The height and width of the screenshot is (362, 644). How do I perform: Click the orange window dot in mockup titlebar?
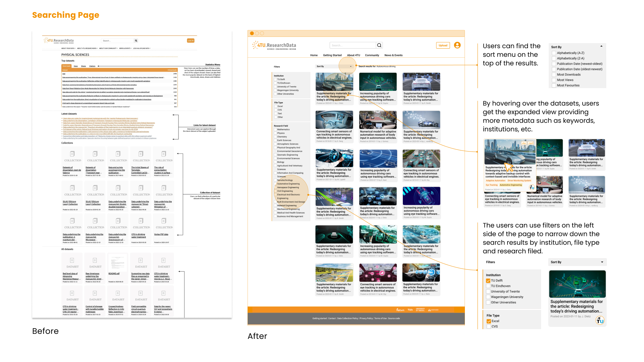tap(252, 34)
